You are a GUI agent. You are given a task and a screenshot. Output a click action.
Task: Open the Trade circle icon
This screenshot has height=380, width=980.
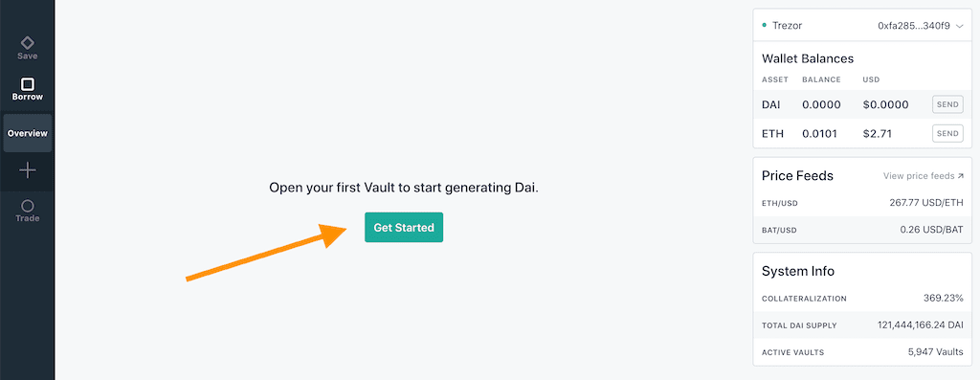pyautogui.click(x=28, y=206)
